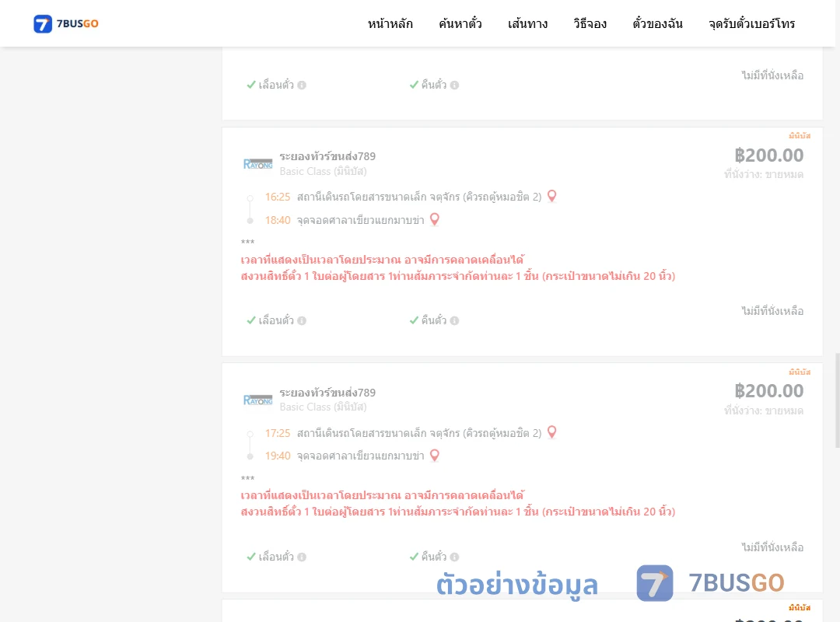The image size is (840, 622).
Task: Open the หน้าหลัก menu item
Action: [390, 23]
